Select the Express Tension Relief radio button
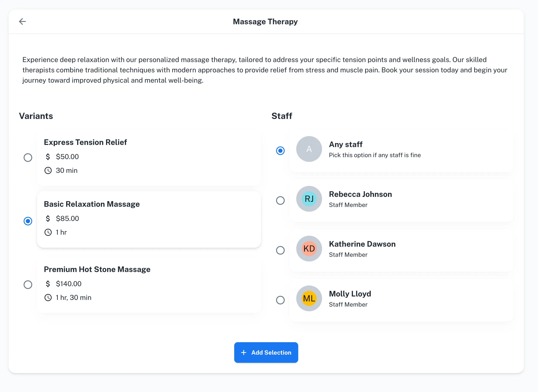 coord(28,158)
